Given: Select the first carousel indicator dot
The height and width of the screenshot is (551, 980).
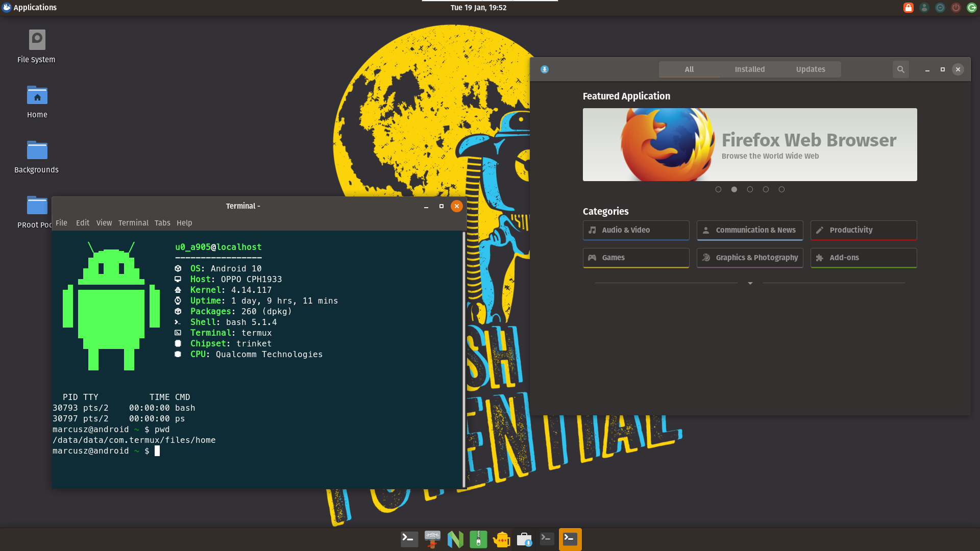Looking at the screenshot, I should coord(718,189).
